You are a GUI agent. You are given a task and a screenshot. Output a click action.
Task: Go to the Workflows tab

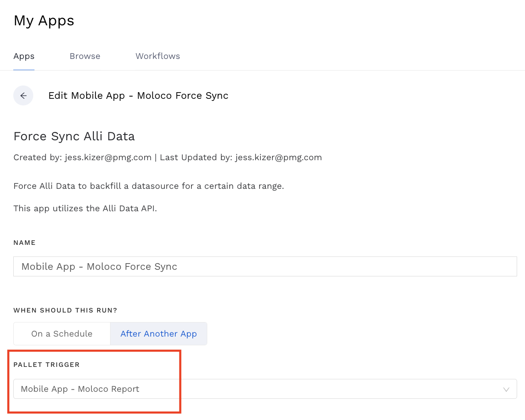(x=157, y=56)
